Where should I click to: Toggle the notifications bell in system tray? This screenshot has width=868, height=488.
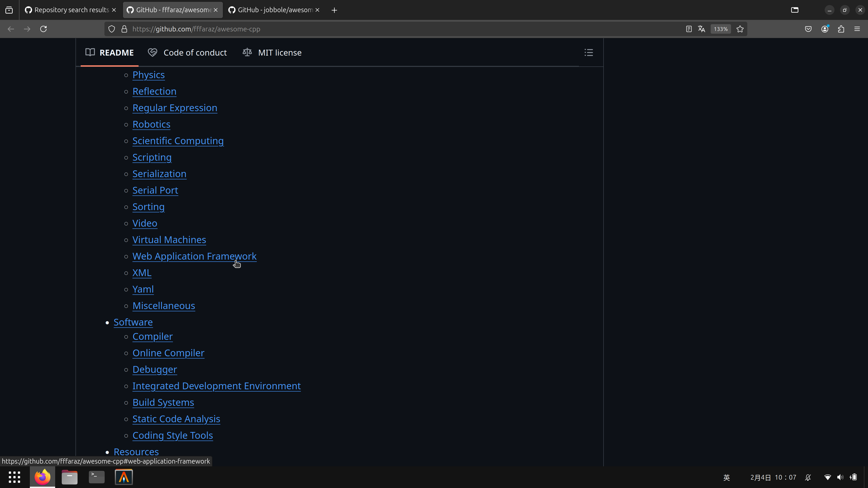pos(808,477)
